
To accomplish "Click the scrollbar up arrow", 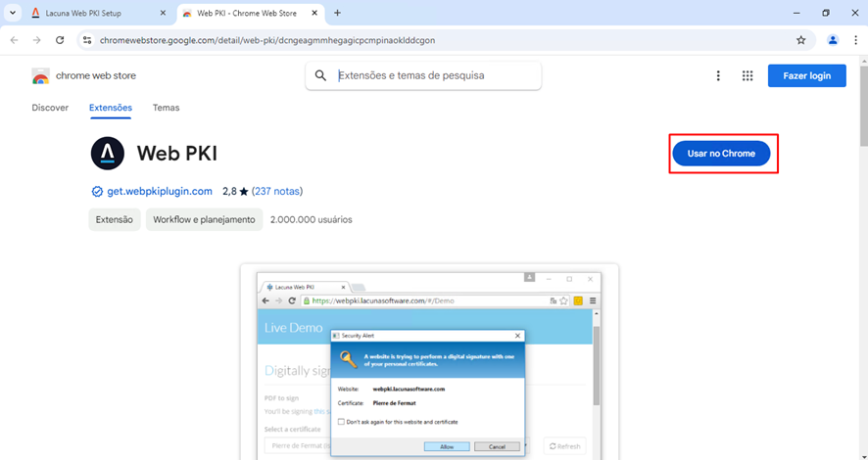I will (863, 61).
